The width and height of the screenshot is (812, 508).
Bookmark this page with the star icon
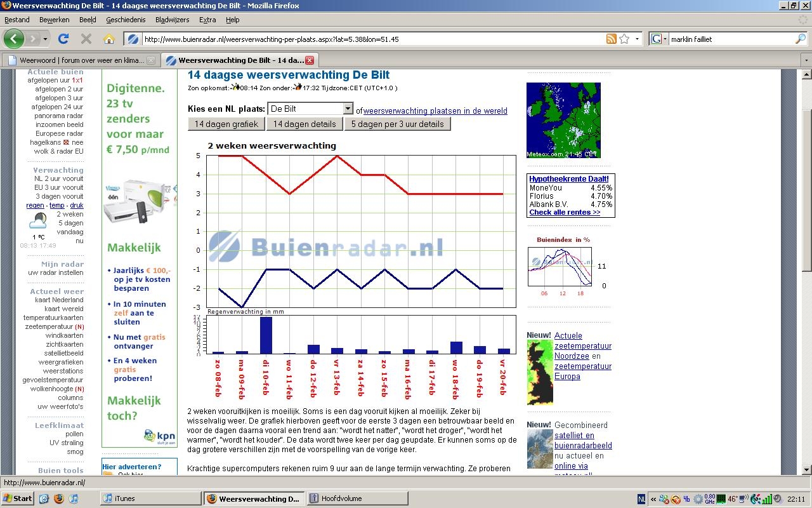pos(624,39)
